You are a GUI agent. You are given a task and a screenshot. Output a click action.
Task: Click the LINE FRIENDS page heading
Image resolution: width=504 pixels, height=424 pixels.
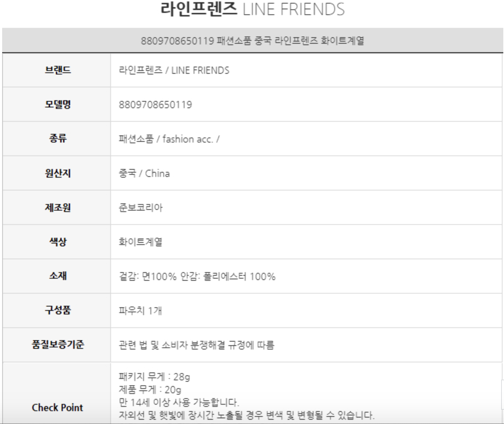(x=252, y=9)
